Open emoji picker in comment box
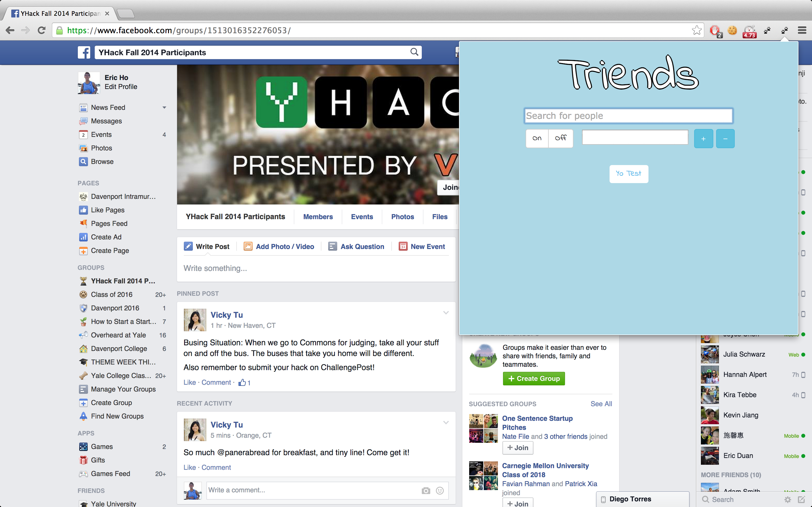This screenshot has width=812, height=507. point(440,491)
